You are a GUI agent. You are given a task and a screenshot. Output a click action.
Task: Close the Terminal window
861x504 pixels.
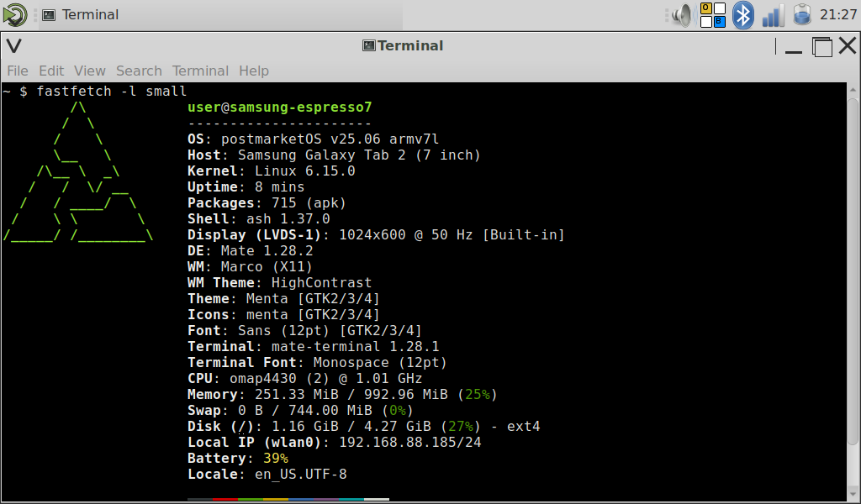[848, 47]
